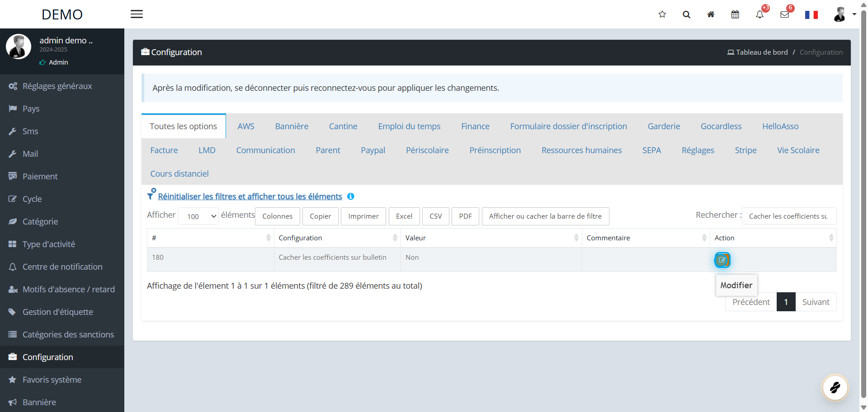
Task: Switch to the Cours distanciel tab
Action: (179, 173)
